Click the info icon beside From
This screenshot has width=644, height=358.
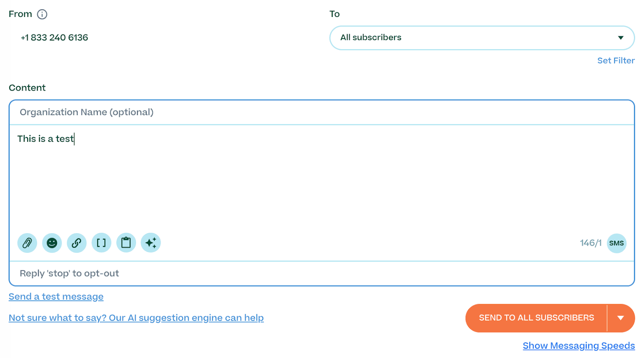[x=42, y=14]
